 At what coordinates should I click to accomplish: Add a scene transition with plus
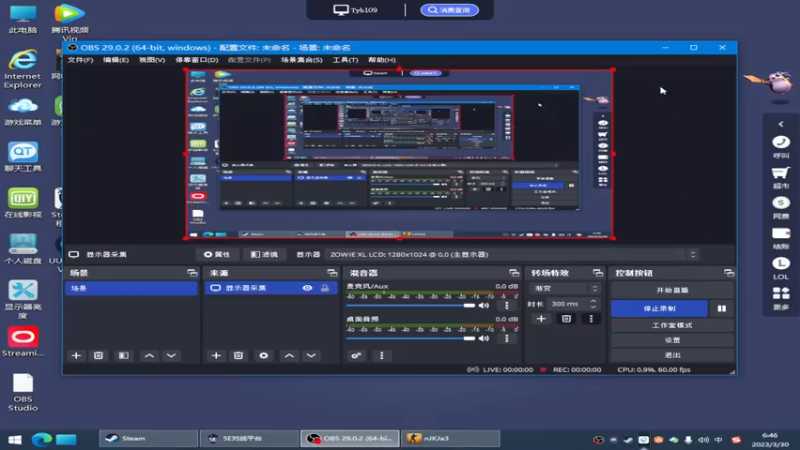click(541, 319)
